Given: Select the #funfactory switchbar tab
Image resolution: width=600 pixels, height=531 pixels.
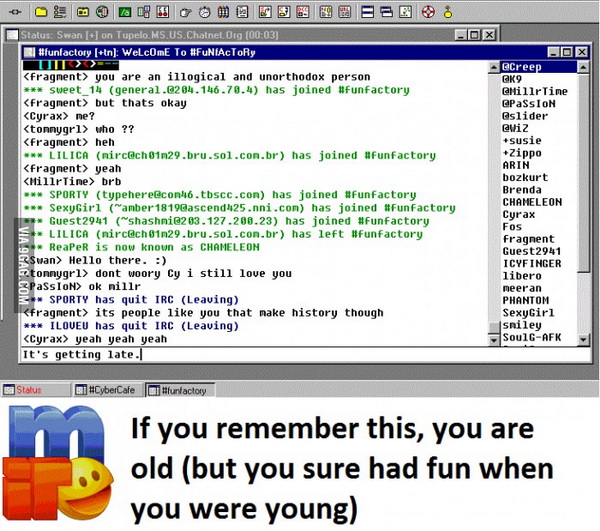Looking at the screenshot, I should point(178,389).
